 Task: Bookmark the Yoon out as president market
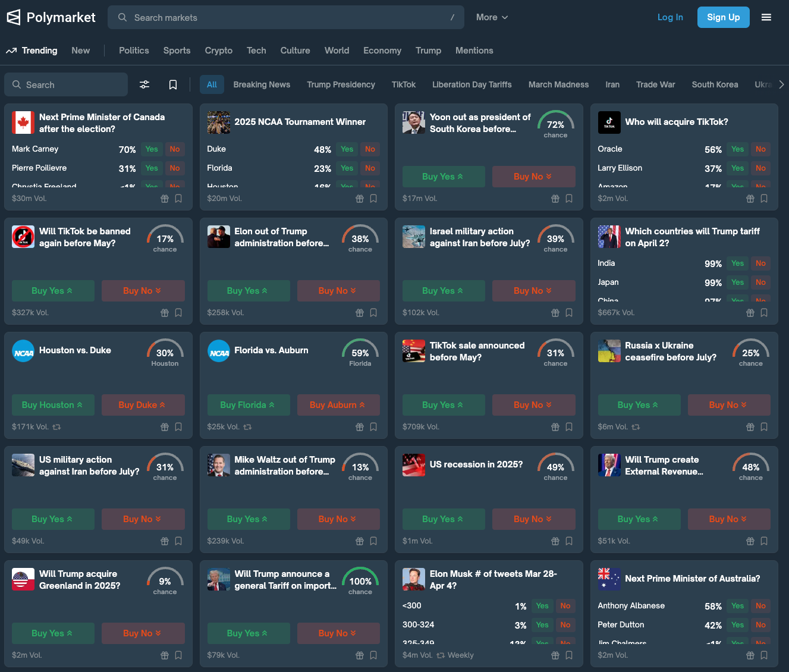tap(569, 199)
